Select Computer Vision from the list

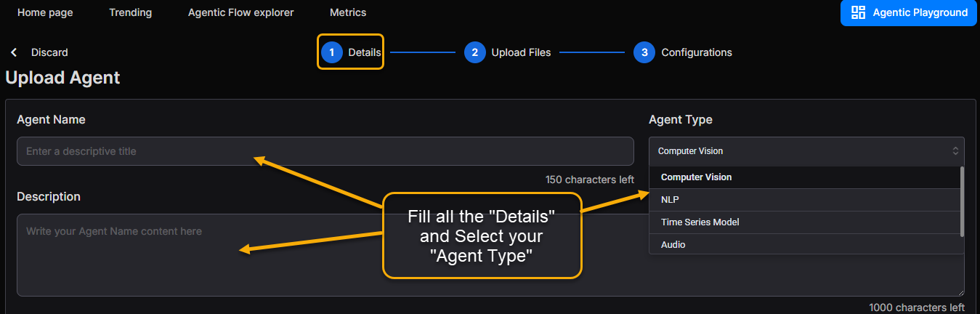(x=696, y=177)
